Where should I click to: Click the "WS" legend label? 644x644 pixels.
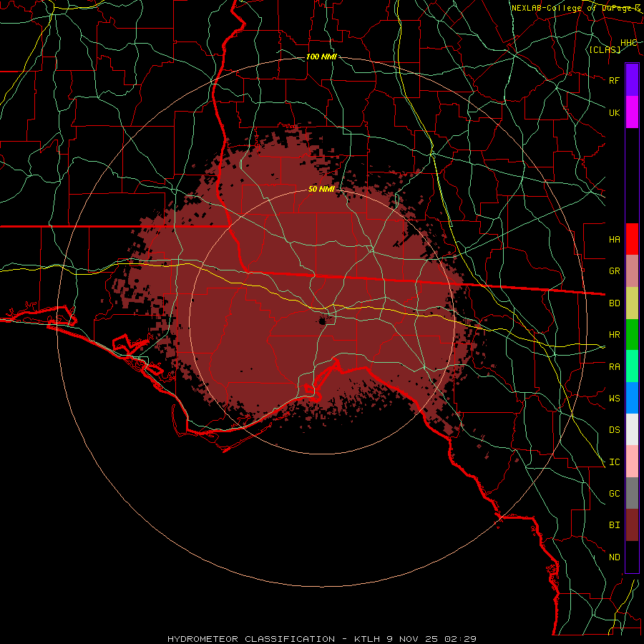click(x=614, y=399)
